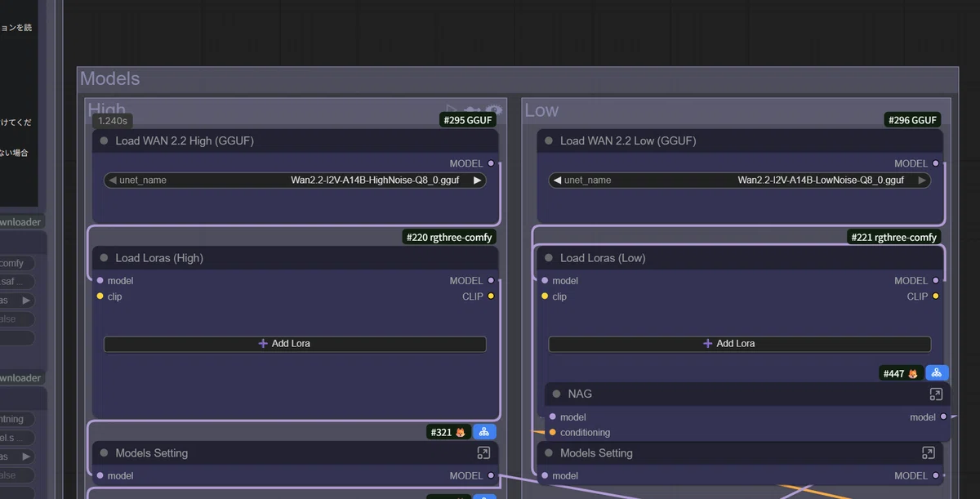Click clip input port on Load Loras (Low)

[545, 296]
